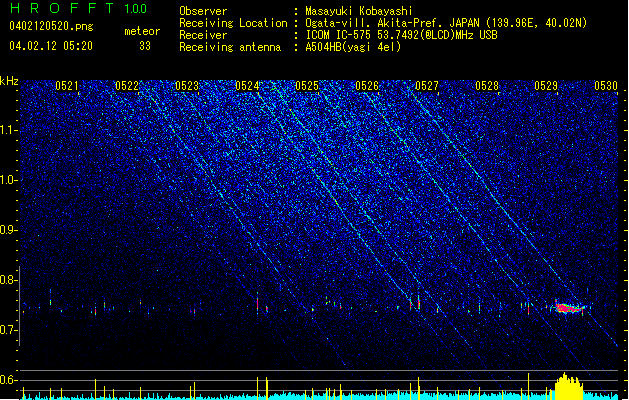
Task: Click the 0526 time marker
Action: (x=367, y=86)
